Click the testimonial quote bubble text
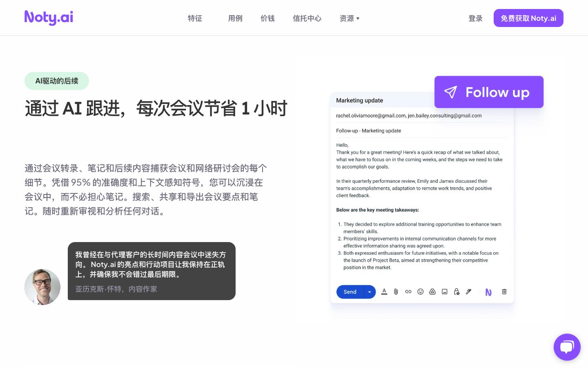Screen dimensions: 588x368 (151, 265)
